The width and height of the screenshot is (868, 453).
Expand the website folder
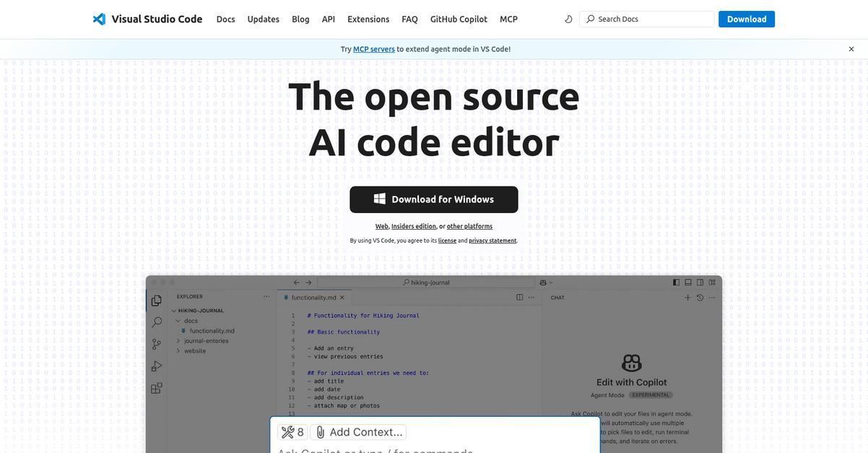click(178, 351)
